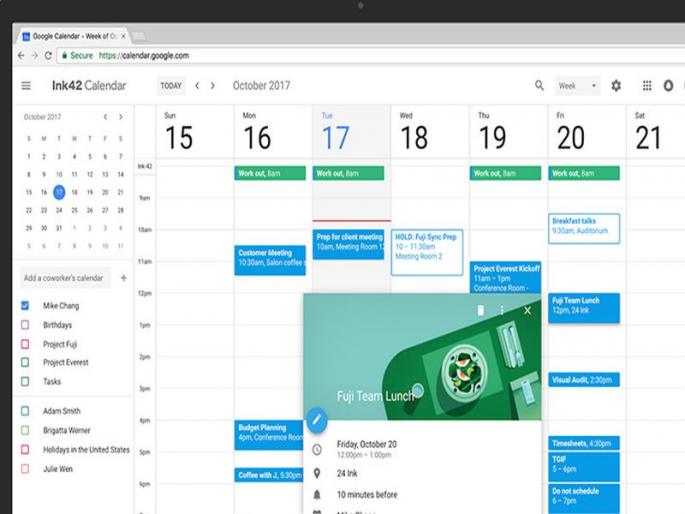Go to next week arrow
685x514 pixels.
213,86
